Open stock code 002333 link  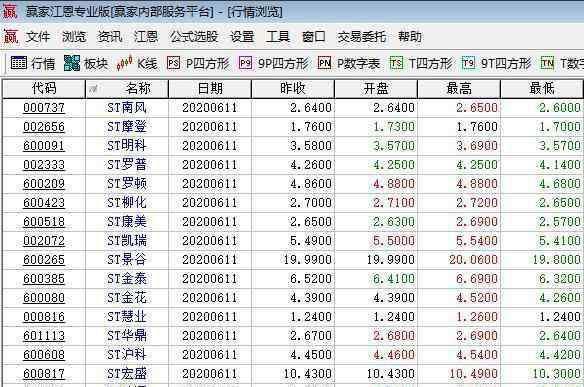(x=44, y=165)
